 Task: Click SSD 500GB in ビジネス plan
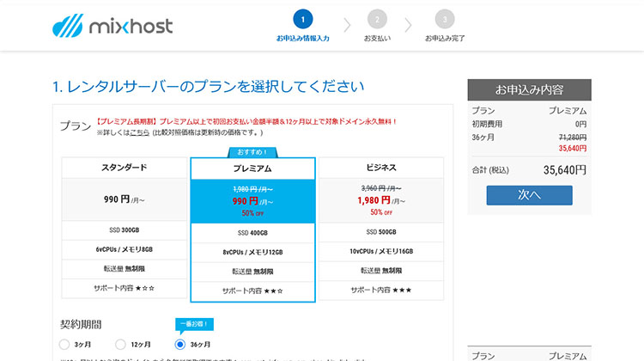[x=381, y=232]
